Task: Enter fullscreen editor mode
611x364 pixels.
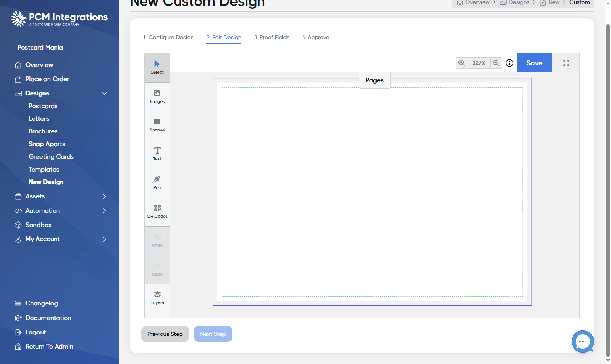Action: click(566, 63)
